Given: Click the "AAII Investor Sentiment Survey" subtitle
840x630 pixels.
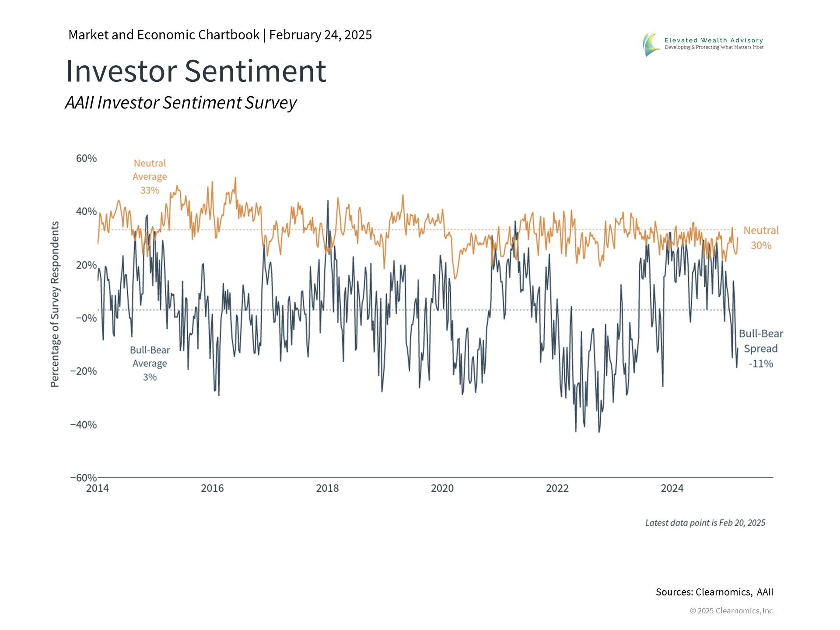Looking at the screenshot, I should [x=181, y=103].
